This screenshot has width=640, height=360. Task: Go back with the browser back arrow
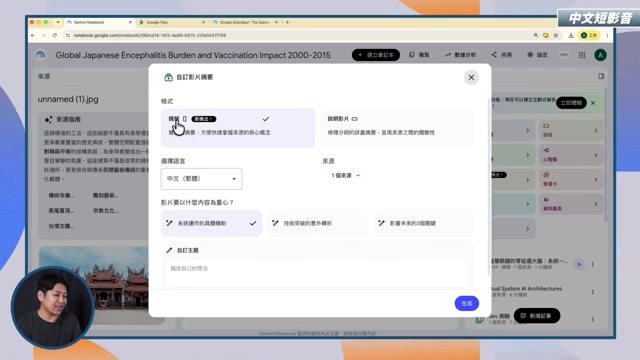click(33, 36)
